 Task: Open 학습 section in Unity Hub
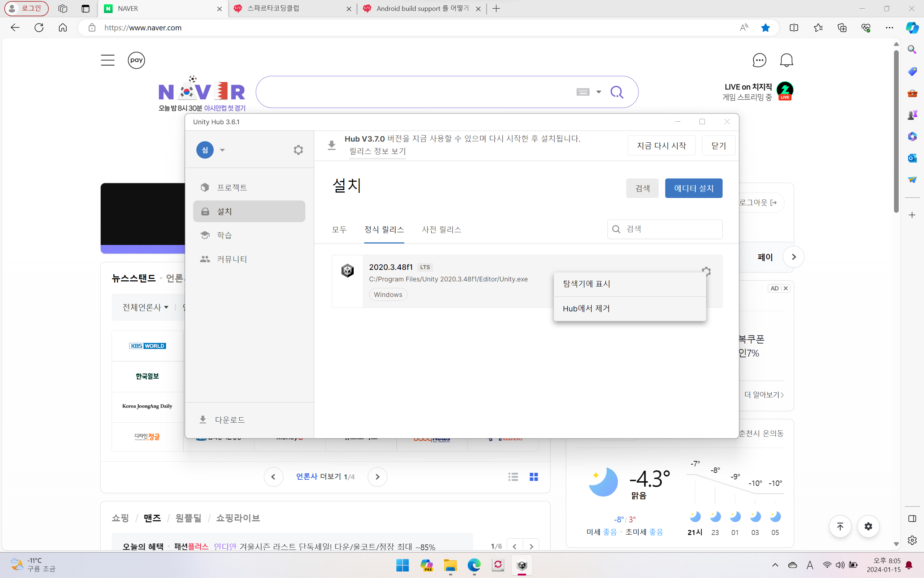249,235
